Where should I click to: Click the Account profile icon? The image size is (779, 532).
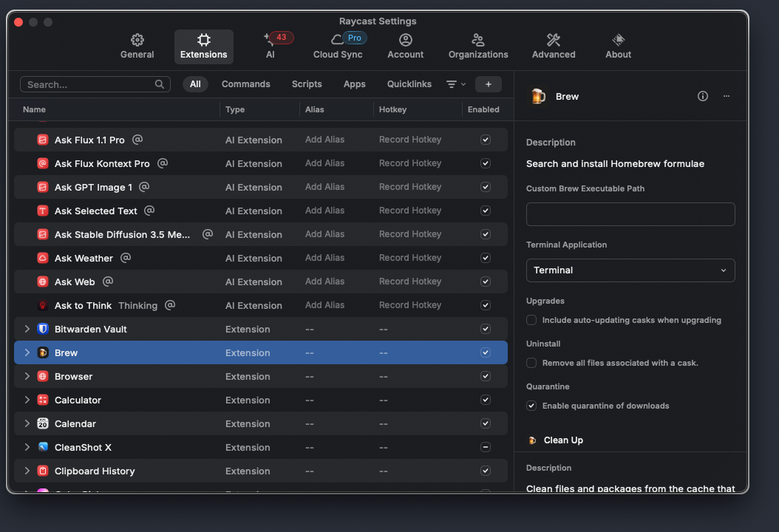point(406,40)
